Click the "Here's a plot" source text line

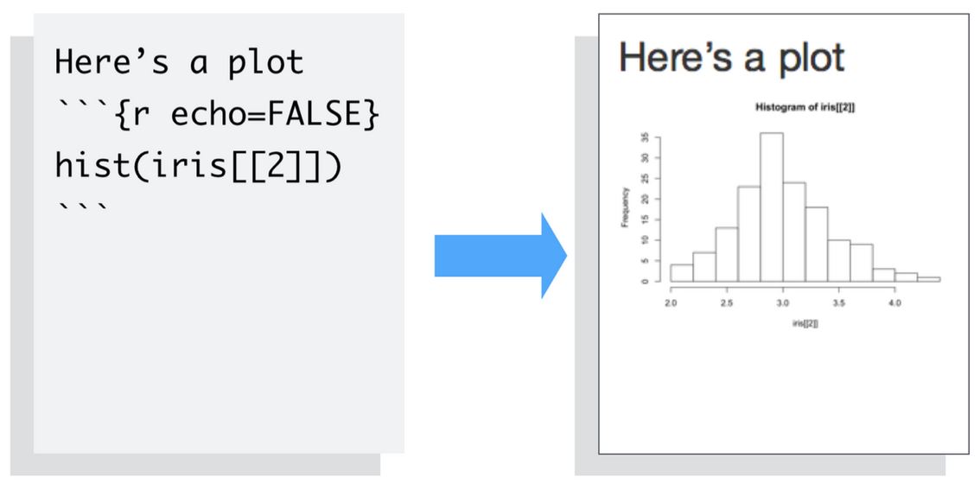pos(180,62)
